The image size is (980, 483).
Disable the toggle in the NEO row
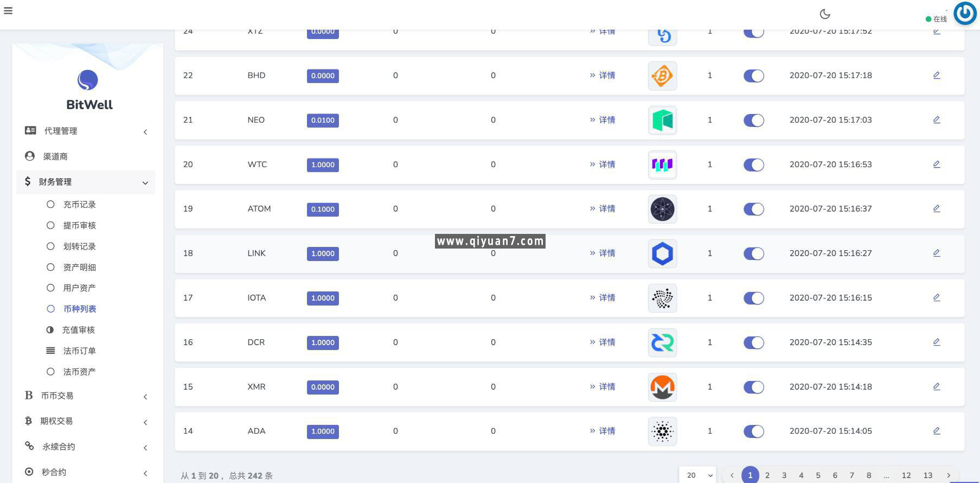coord(753,120)
